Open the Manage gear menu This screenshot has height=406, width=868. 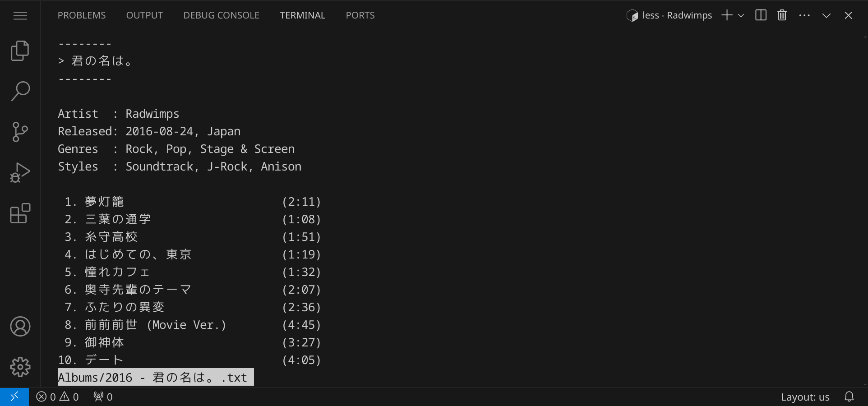(x=20, y=367)
